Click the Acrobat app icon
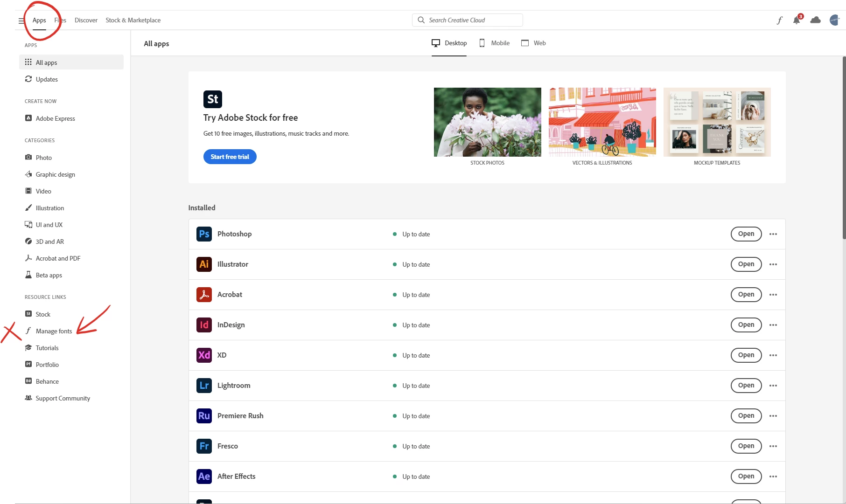Screen dimensions: 846x504 (x=204, y=295)
